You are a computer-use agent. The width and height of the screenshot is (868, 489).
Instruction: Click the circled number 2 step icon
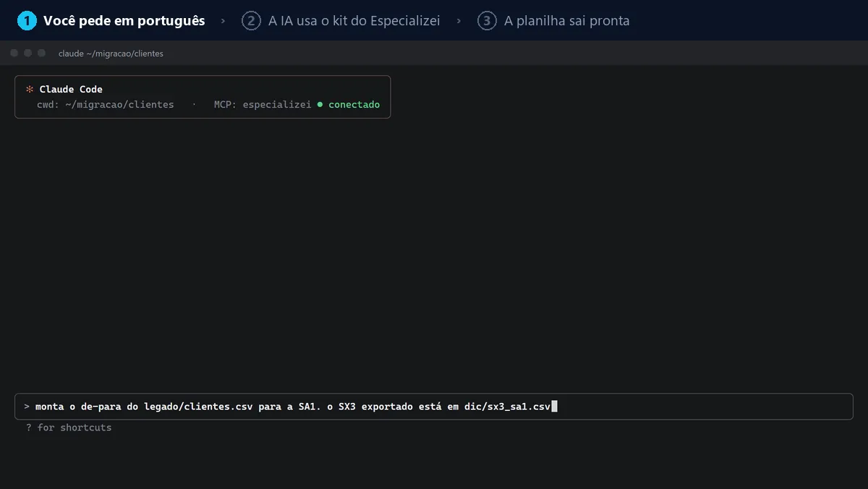pos(251,21)
